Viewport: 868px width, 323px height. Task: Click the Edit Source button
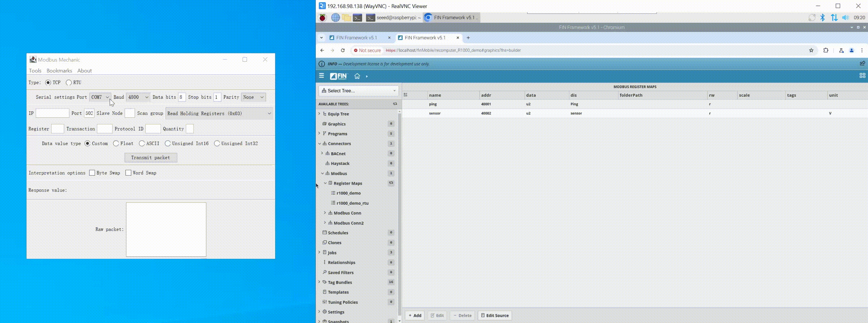494,315
